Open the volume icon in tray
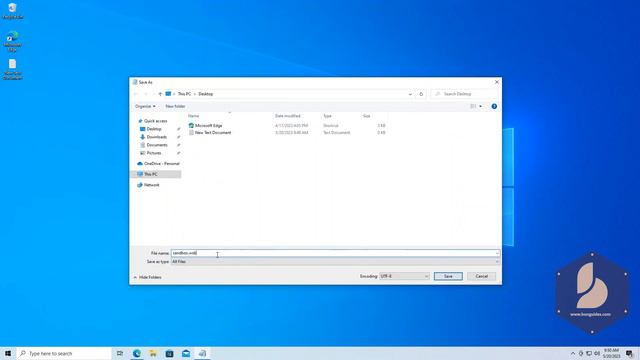The width and height of the screenshot is (640, 360). click(597, 353)
